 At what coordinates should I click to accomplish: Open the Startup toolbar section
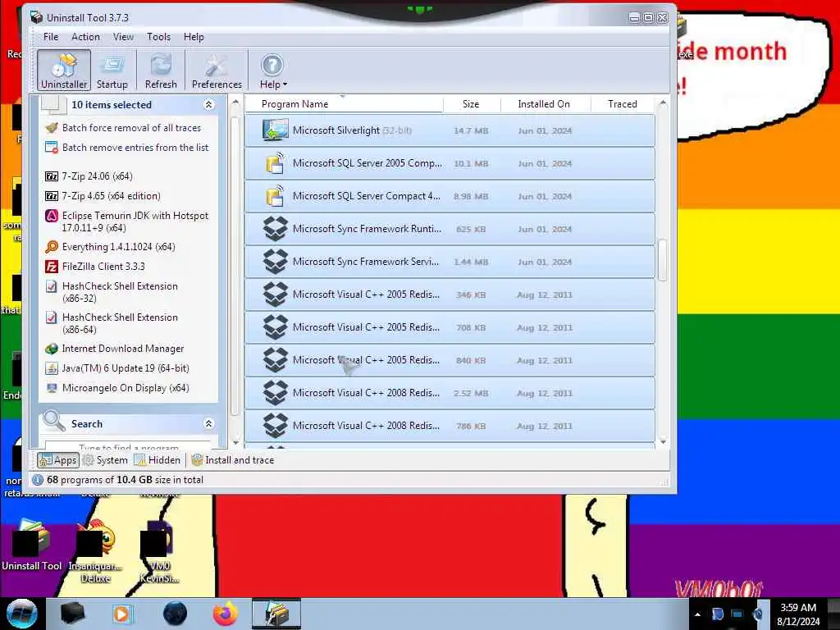pyautogui.click(x=112, y=71)
